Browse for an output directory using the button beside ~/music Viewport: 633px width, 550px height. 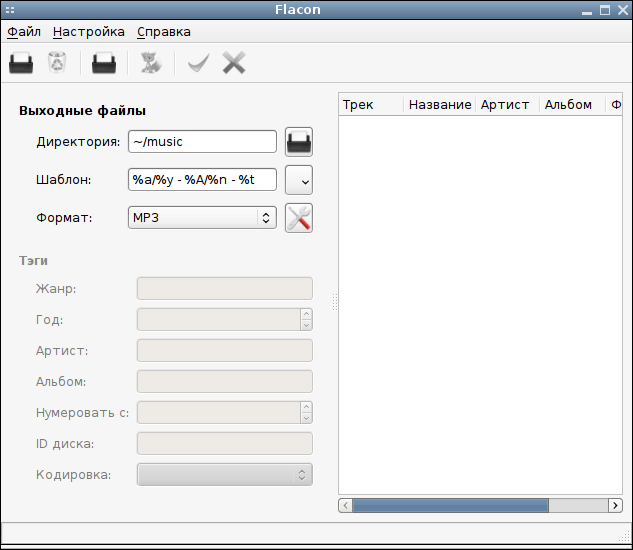point(299,142)
